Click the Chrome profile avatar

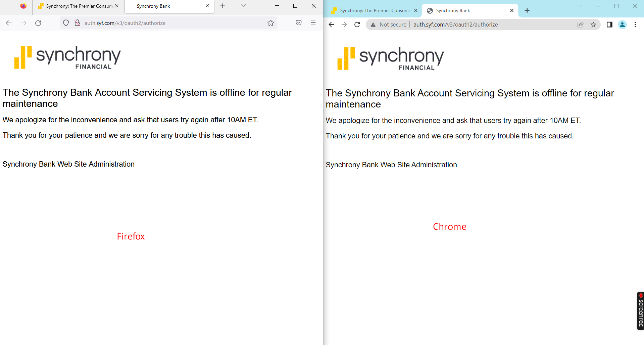point(622,25)
